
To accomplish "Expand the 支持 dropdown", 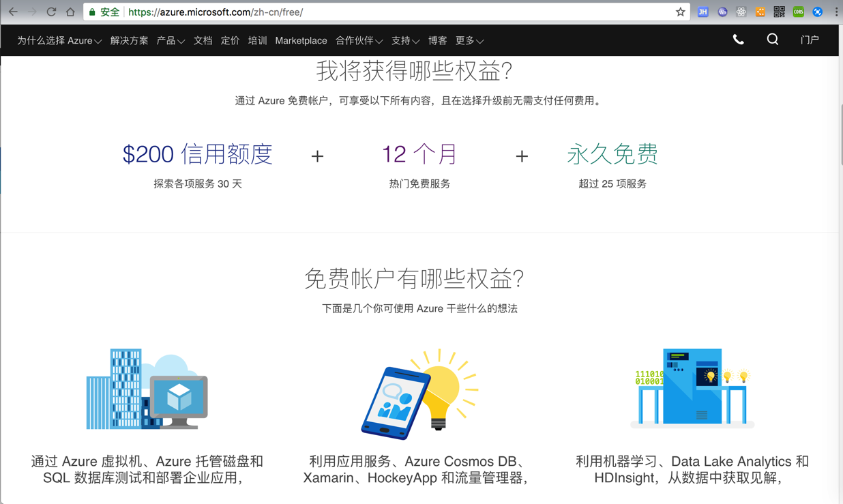I will [405, 41].
